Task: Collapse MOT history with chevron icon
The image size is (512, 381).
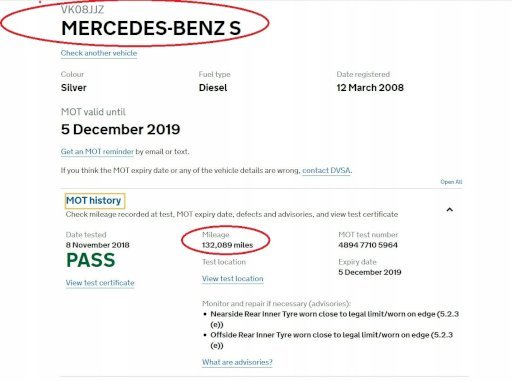Action: 449,210
